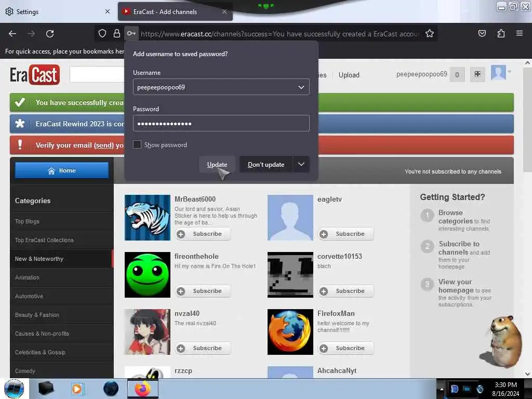
Task: Click the browser Back arrow
Action: coord(12,34)
